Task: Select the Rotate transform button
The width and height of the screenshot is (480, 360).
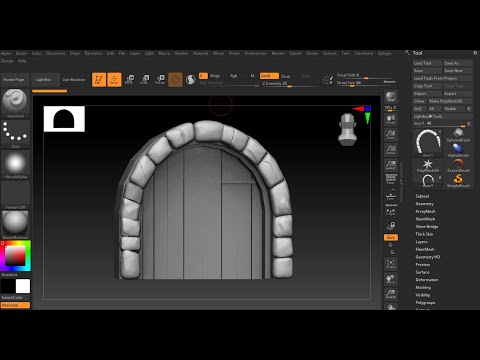Action: pyautogui.click(x=160, y=80)
